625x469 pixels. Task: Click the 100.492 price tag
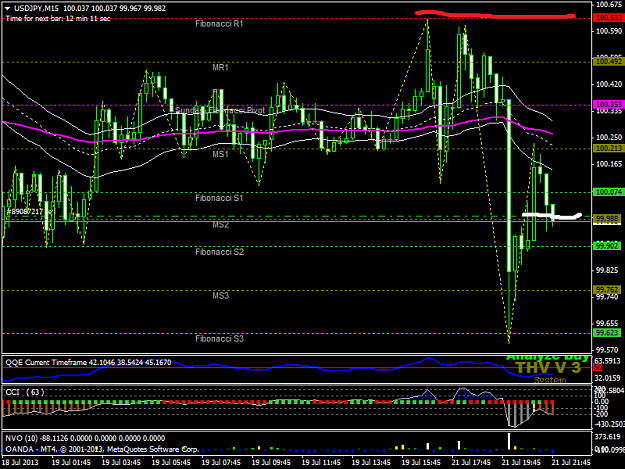click(608, 62)
